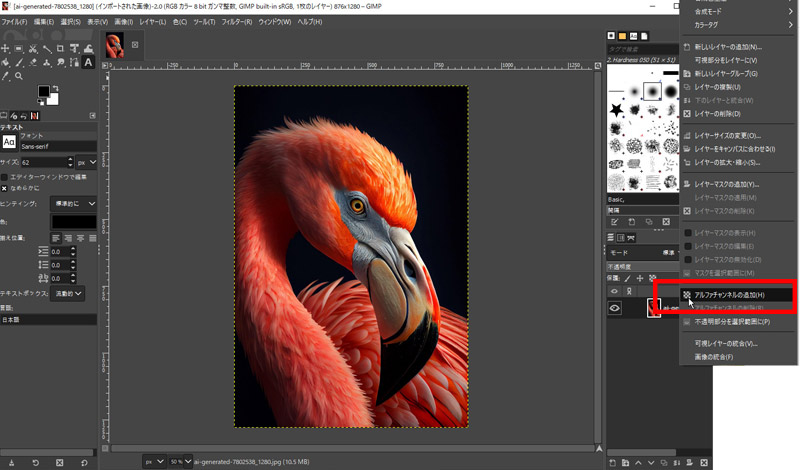
Task: Select the Zoom magnifier tool
Action: (19, 76)
